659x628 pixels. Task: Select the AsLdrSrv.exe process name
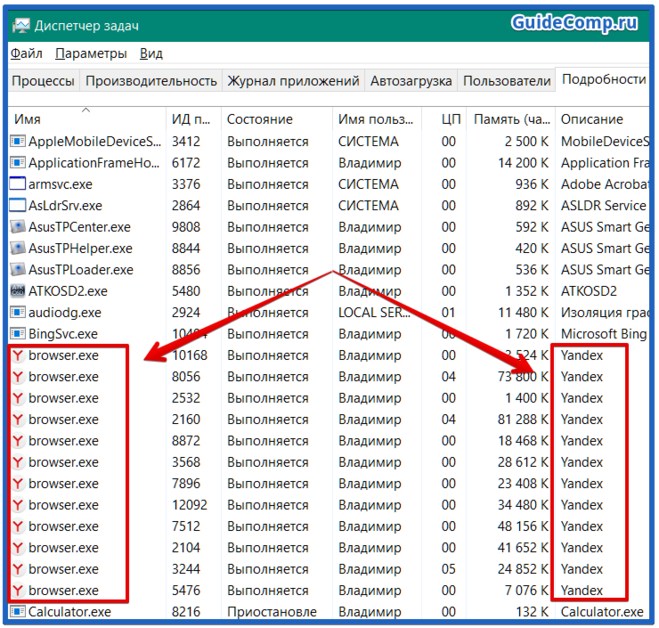click(x=65, y=205)
